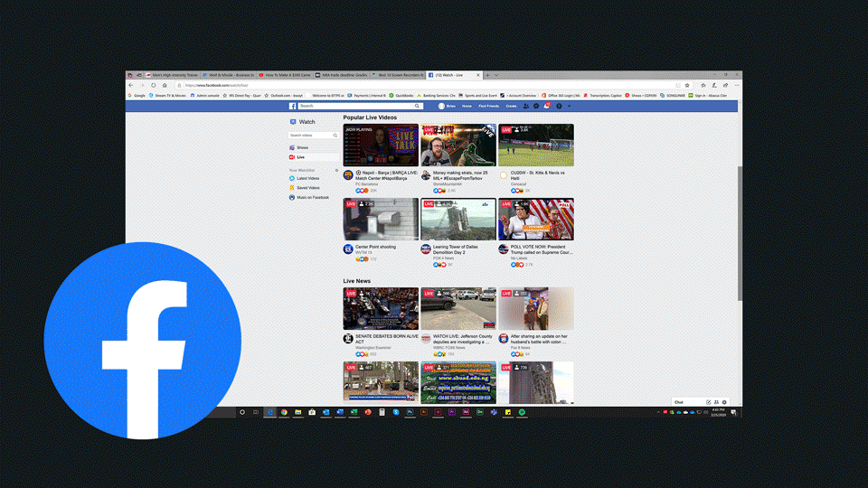Click the Facebook search magnifier icon
This screenshot has width=868, height=488.
tap(417, 106)
